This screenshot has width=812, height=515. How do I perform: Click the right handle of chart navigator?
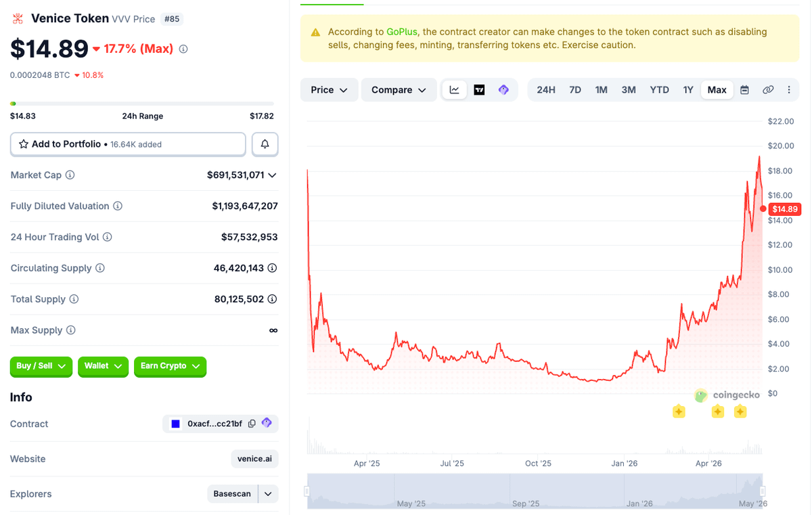click(x=763, y=491)
